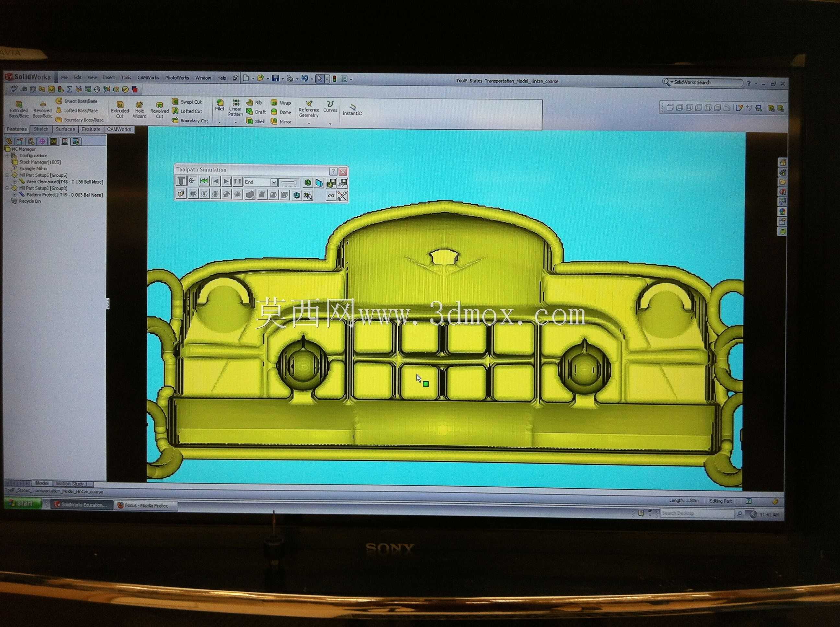Click the Dome feature tool
This screenshot has height=627, width=840.
point(281,112)
